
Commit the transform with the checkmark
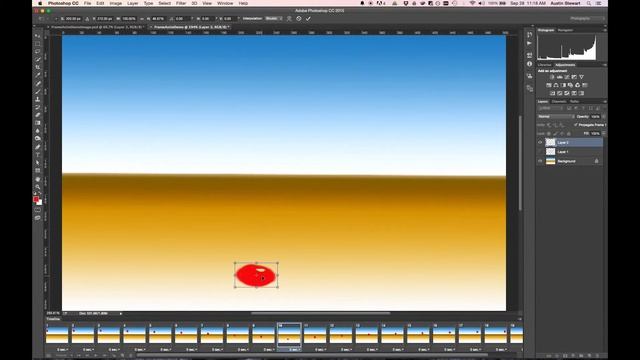point(308,18)
